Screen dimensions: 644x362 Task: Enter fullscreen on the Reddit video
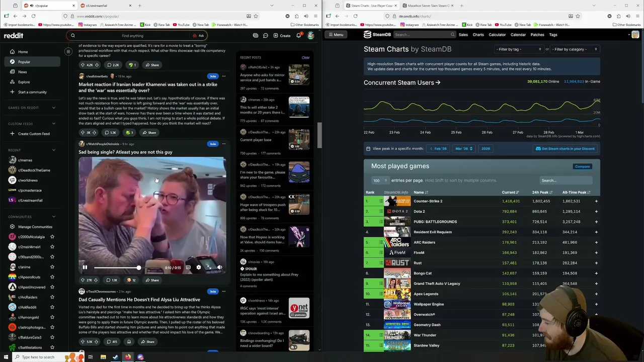click(x=209, y=267)
